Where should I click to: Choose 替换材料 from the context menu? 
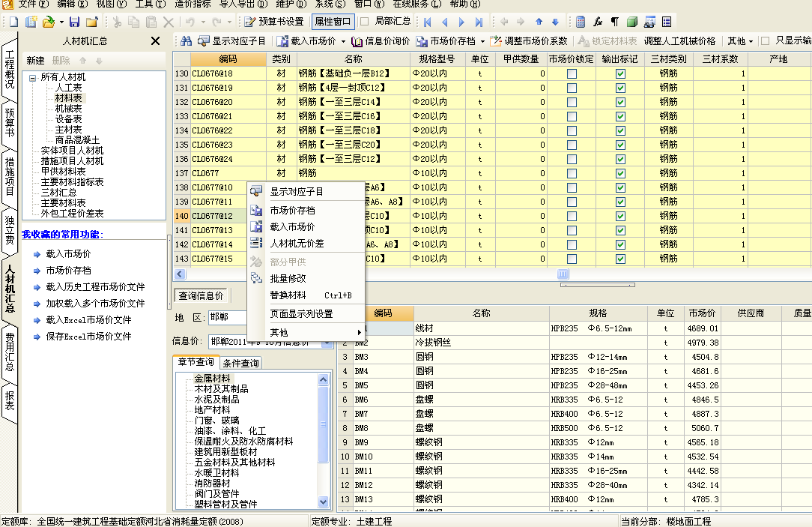pos(306,295)
